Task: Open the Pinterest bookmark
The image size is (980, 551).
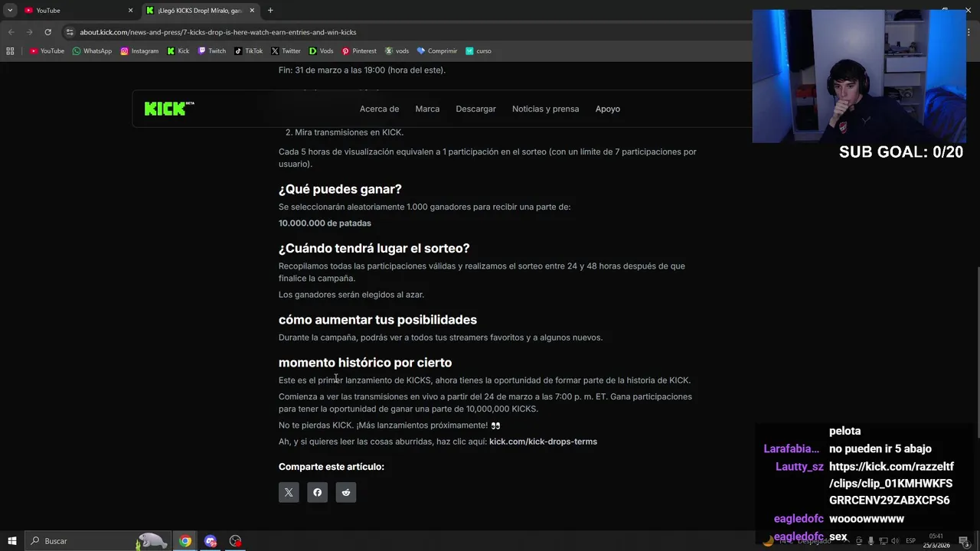Action: click(x=359, y=51)
